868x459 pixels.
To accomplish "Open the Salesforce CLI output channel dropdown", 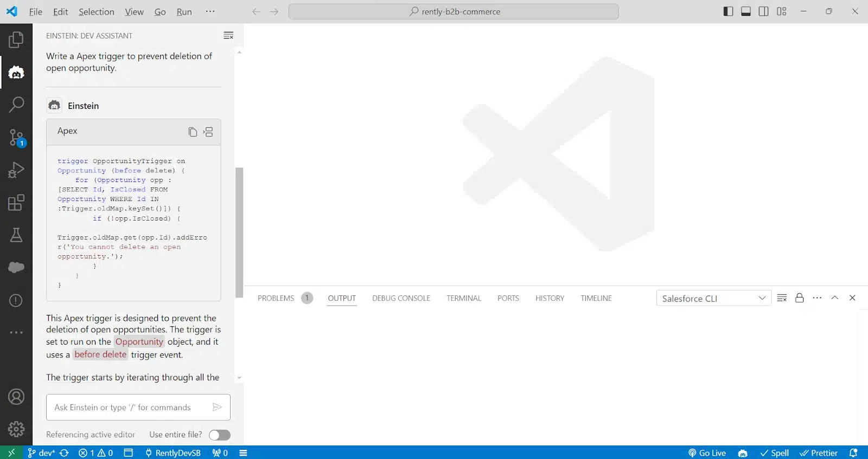I will click(714, 298).
